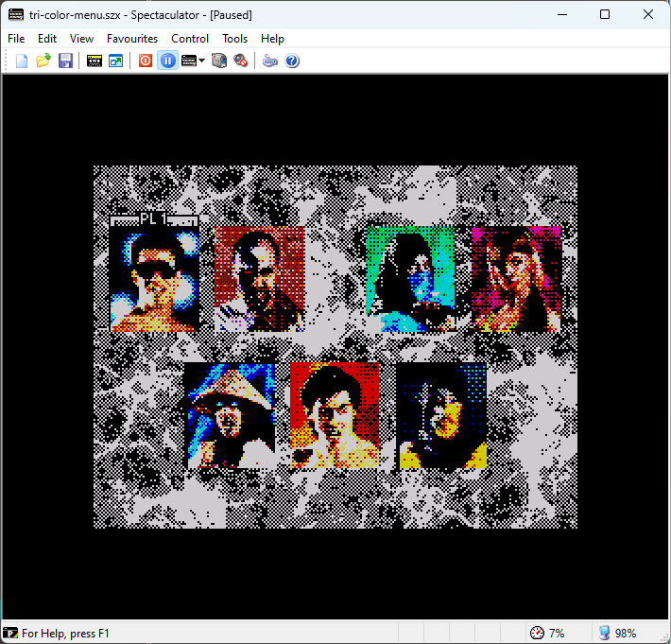Open Help using the question mark icon

click(292, 61)
